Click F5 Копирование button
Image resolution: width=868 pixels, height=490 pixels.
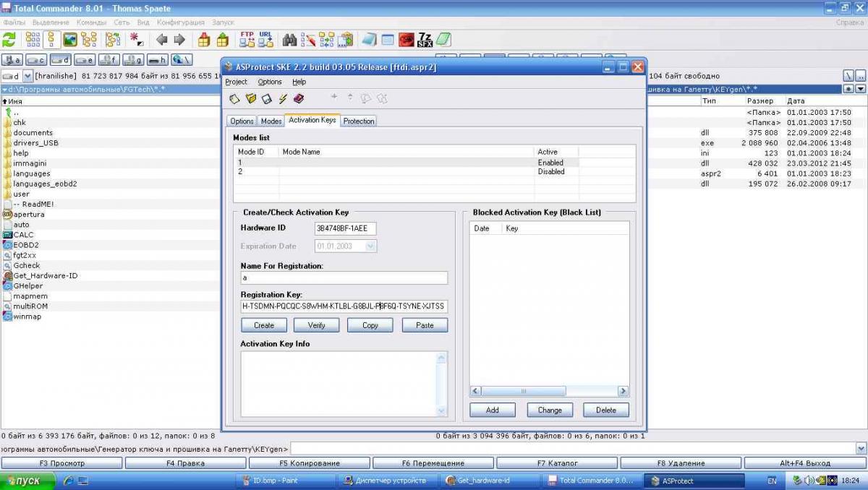[310, 463]
